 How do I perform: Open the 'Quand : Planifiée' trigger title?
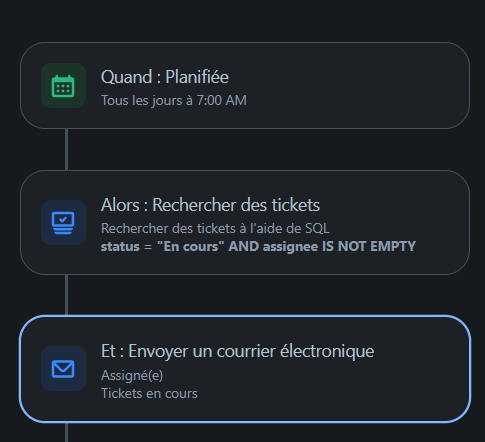(x=165, y=77)
